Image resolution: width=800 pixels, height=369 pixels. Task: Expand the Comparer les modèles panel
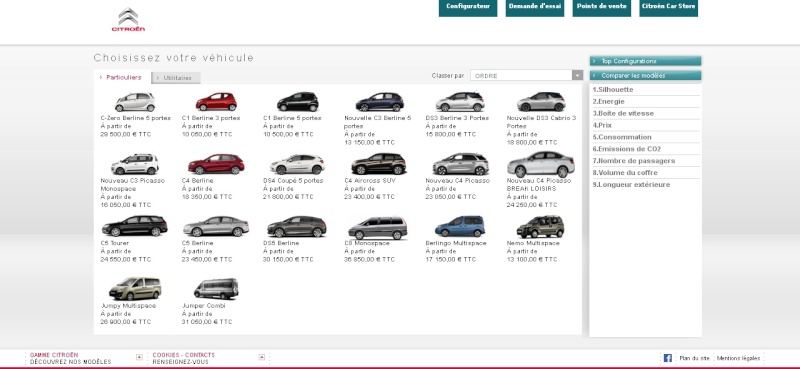[x=645, y=76]
